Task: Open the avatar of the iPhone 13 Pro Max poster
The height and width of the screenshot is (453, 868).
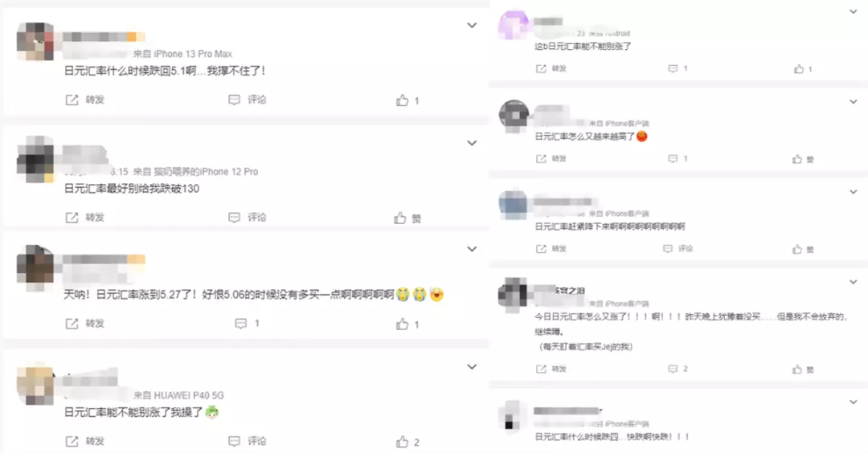Action: click(x=35, y=41)
